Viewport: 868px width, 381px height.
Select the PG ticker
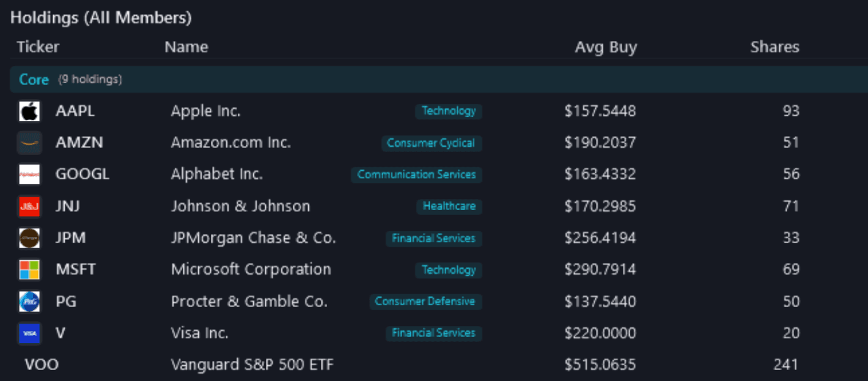point(65,302)
